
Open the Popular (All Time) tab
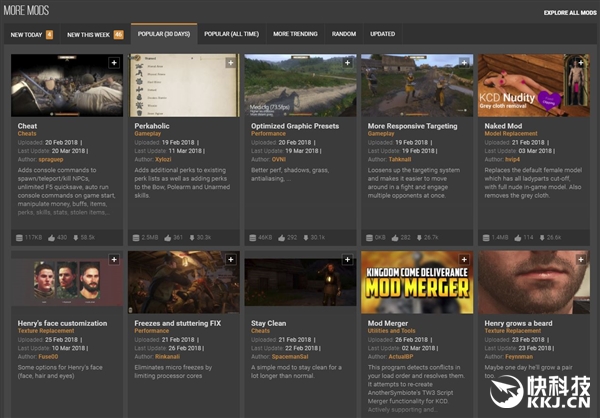coord(231,34)
